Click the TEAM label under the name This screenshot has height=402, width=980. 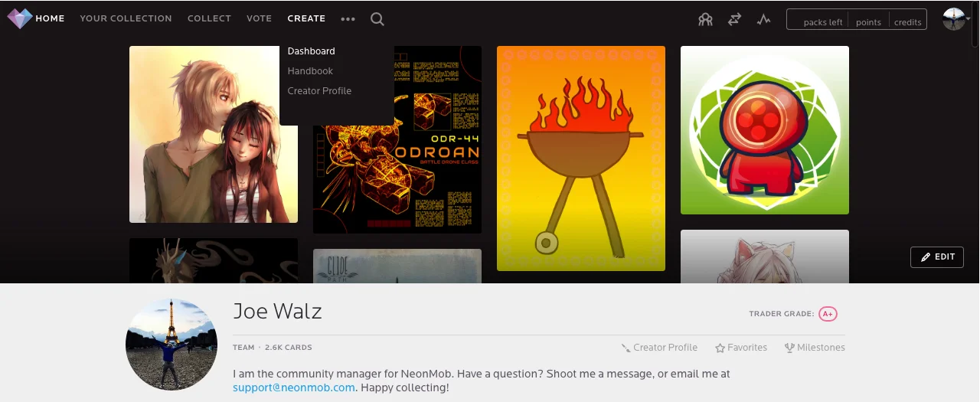[243, 348]
